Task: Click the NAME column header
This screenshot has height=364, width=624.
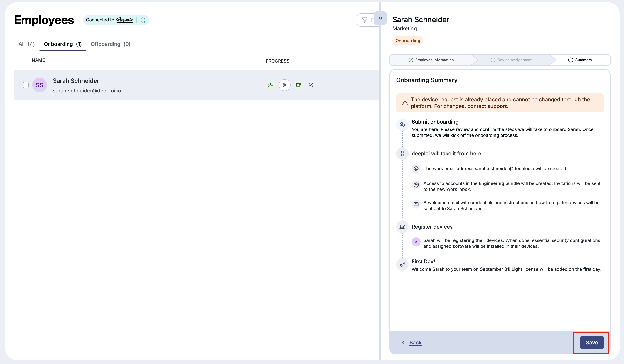Action: (38, 60)
